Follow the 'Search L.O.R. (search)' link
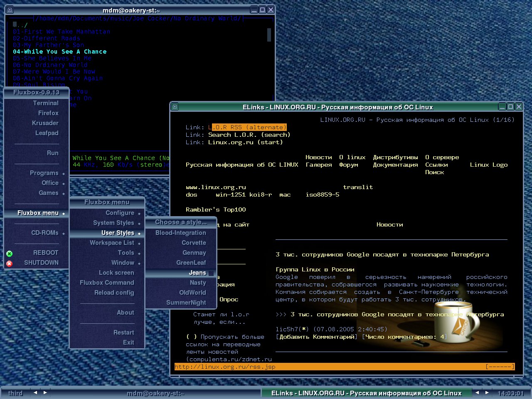The image size is (532, 399). pyautogui.click(x=249, y=135)
